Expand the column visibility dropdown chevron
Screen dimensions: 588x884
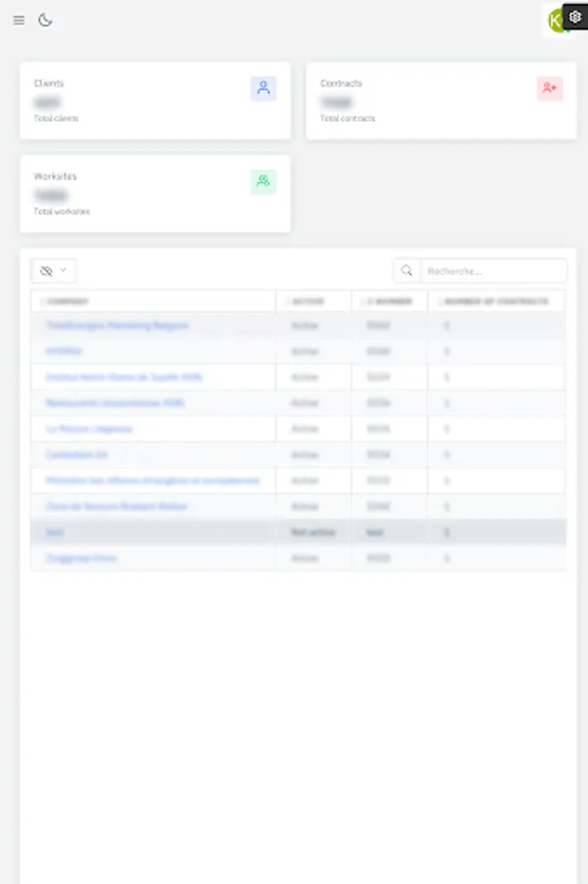[62, 269]
